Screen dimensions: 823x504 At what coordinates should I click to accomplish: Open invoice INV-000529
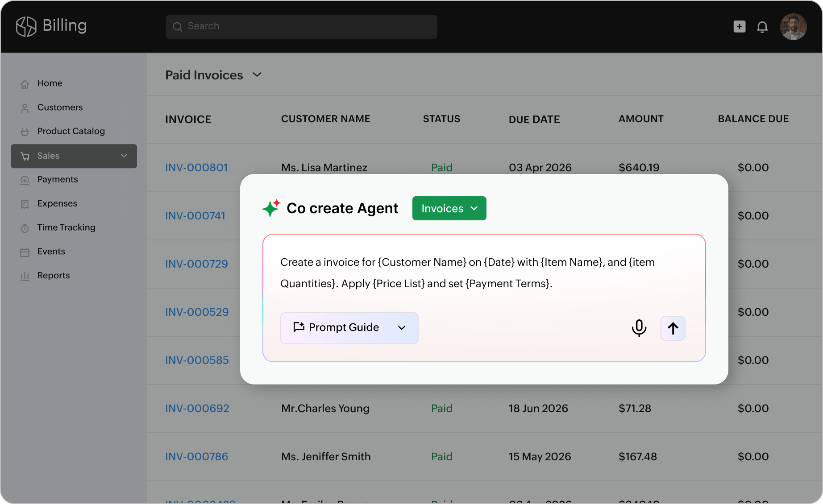[x=197, y=312]
